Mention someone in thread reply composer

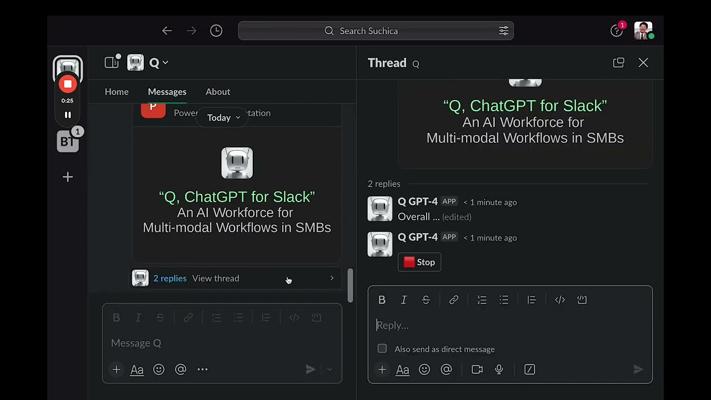tap(446, 370)
